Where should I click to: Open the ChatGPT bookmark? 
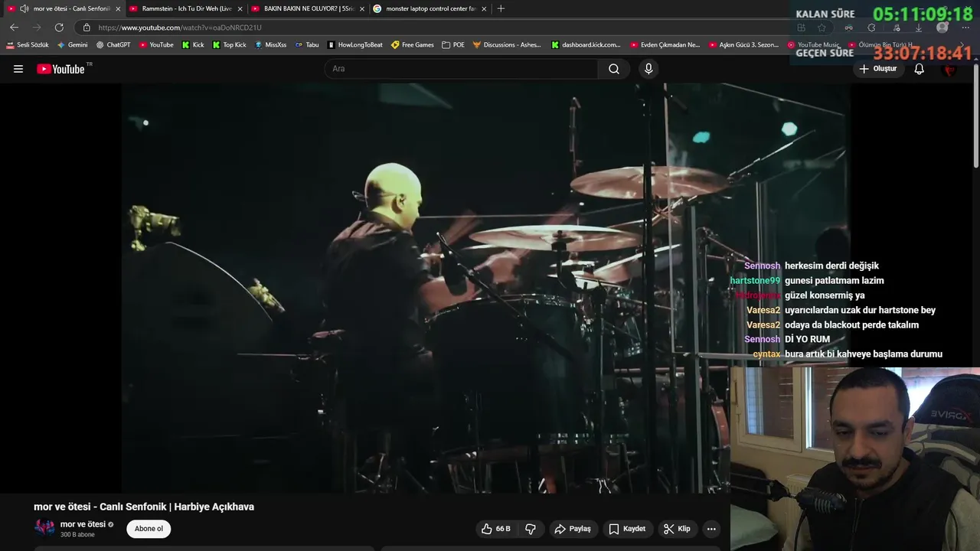[113, 45]
